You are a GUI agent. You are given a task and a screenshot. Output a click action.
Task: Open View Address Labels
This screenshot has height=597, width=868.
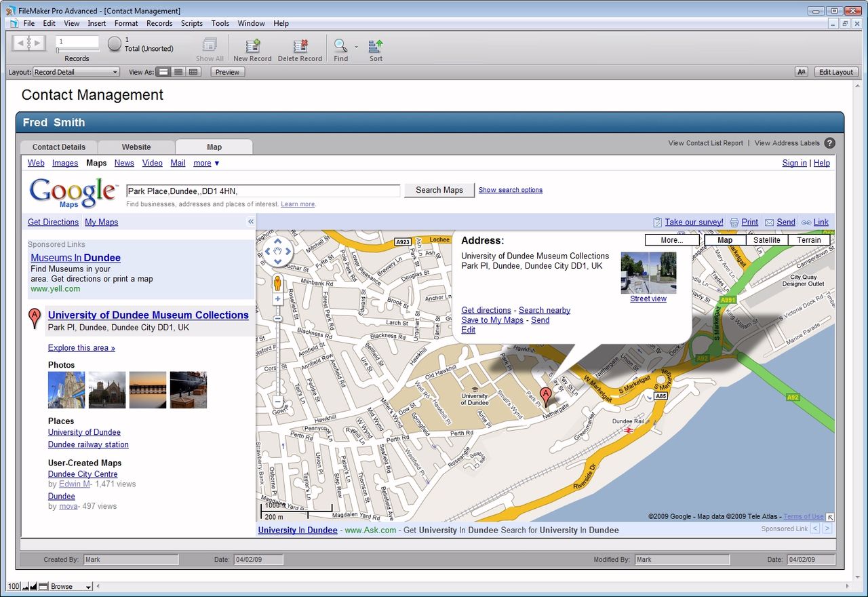click(787, 143)
